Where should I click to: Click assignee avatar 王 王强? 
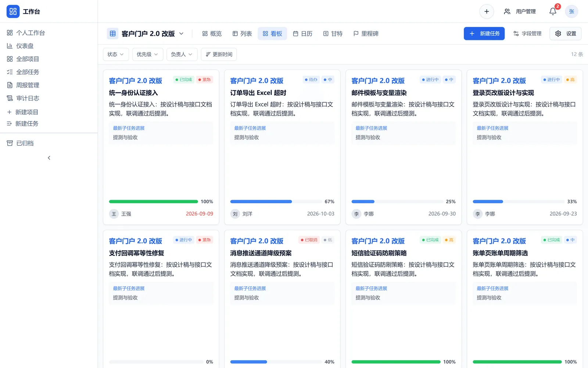pyautogui.click(x=114, y=214)
